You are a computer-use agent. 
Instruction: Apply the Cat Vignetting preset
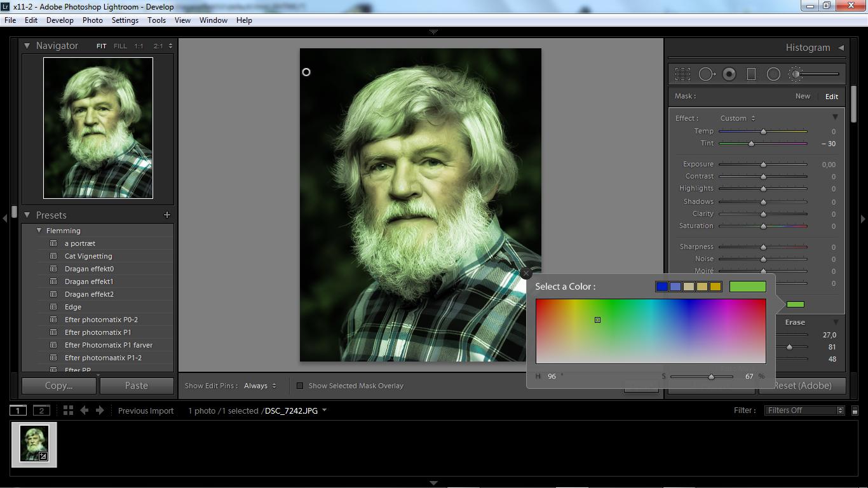coord(88,256)
